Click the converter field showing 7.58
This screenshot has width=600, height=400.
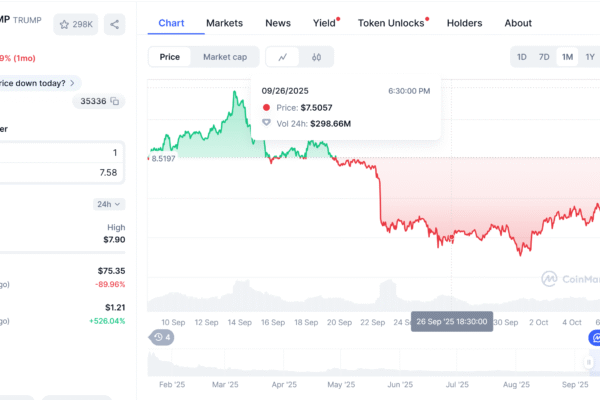coord(60,172)
